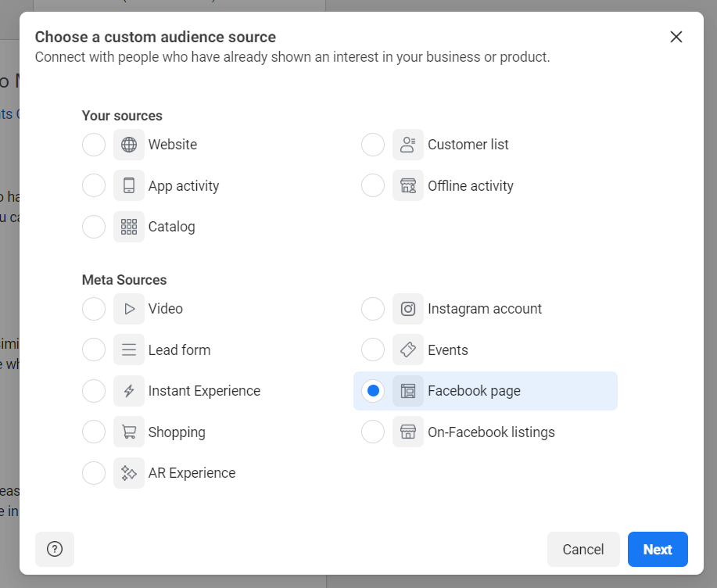Close the custom audience source dialog
The width and height of the screenshot is (717, 588).
coord(676,36)
